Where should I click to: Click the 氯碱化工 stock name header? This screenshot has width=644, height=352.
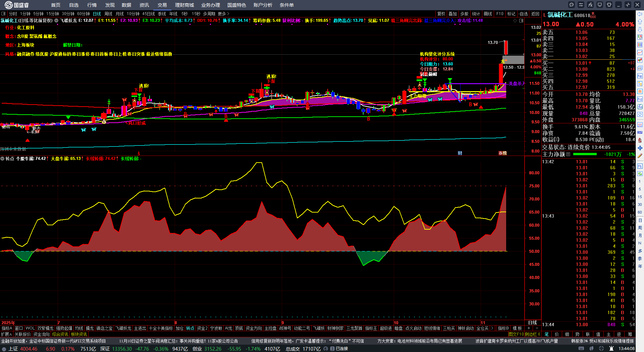(560, 15)
